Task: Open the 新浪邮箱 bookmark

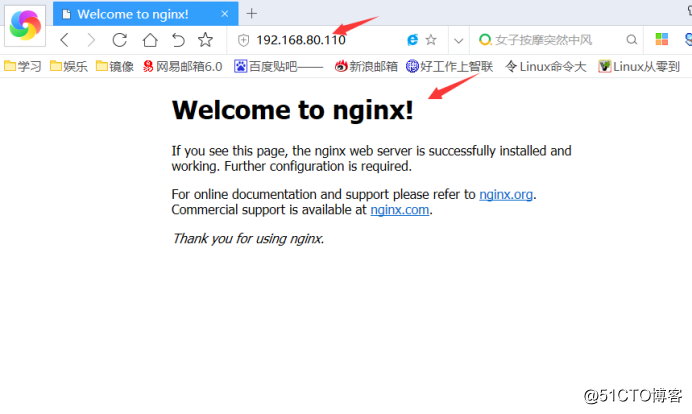Action: click(x=366, y=67)
